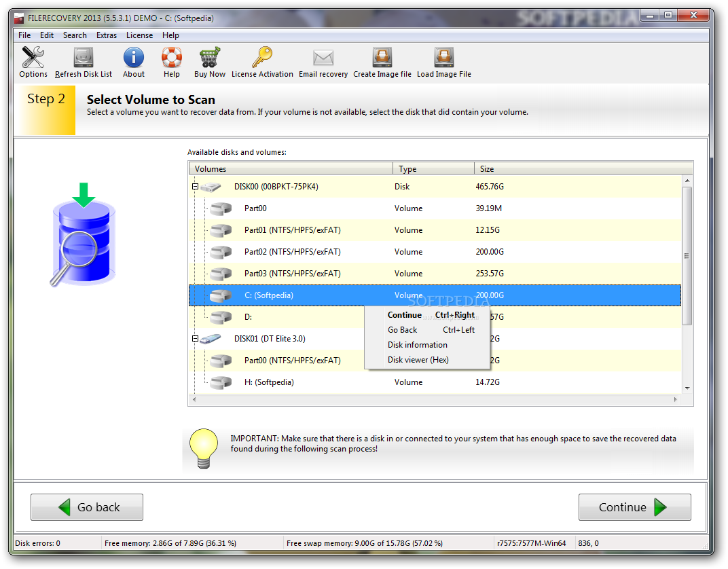
Task: Open the Options tool icon
Action: point(33,57)
